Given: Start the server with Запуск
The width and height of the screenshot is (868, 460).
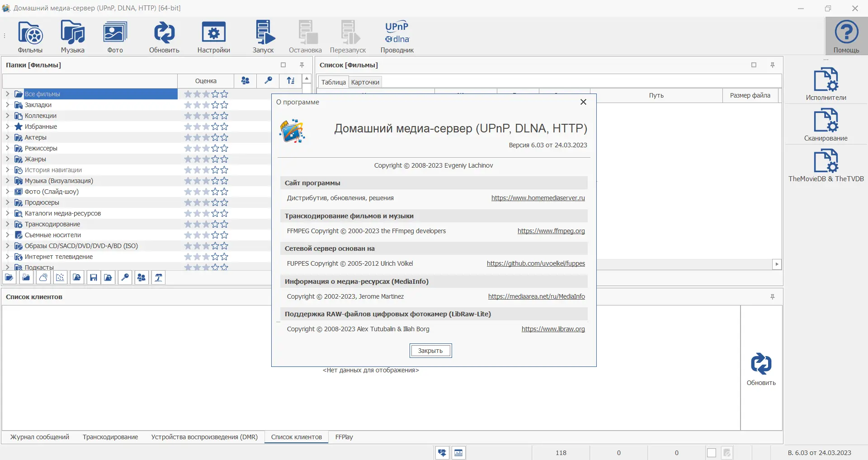Looking at the screenshot, I should [263, 37].
